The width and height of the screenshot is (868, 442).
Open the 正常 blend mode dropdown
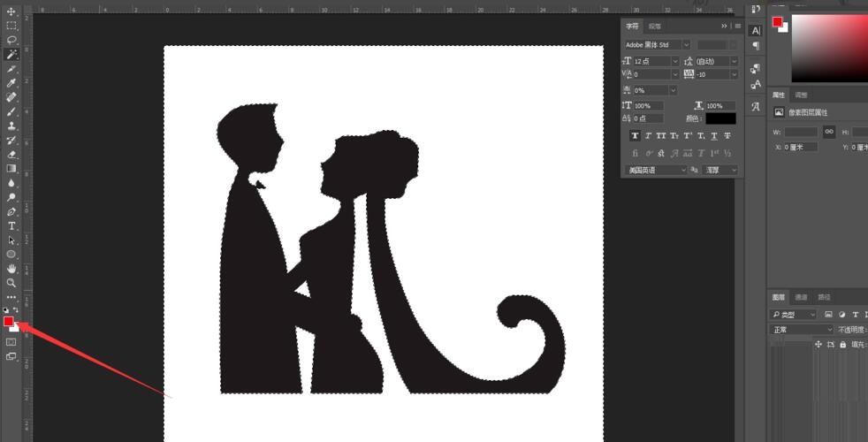pyautogui.click(x=801, y=330)
